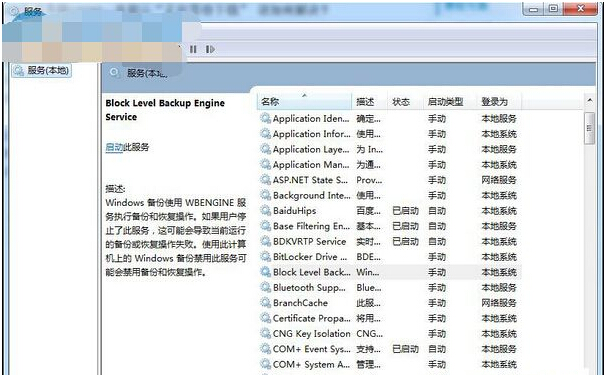Select the BranchCache service name
Screen dimensions: 606x375
click(300, 303)
